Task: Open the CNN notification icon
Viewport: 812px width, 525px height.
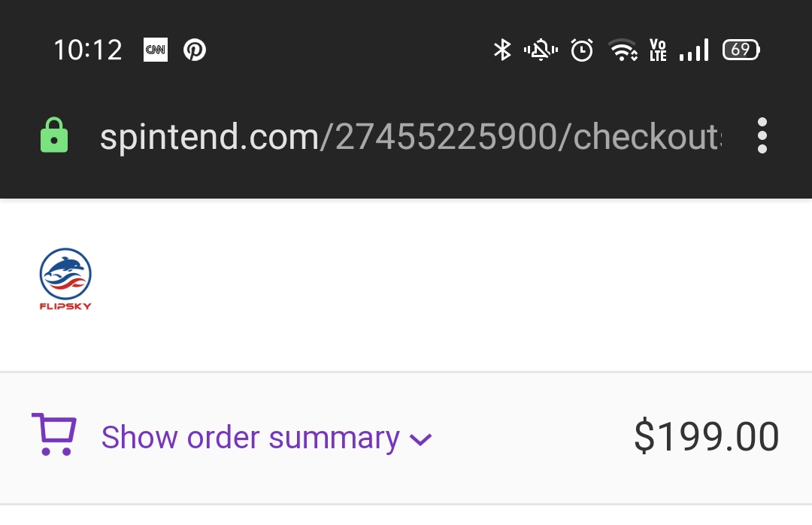Action: click(156, 50)
